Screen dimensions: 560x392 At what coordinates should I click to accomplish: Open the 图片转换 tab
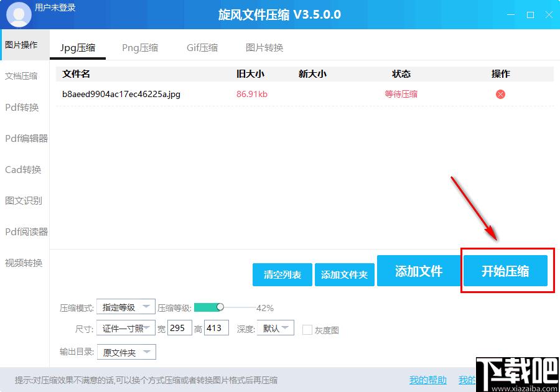(264, 47)
